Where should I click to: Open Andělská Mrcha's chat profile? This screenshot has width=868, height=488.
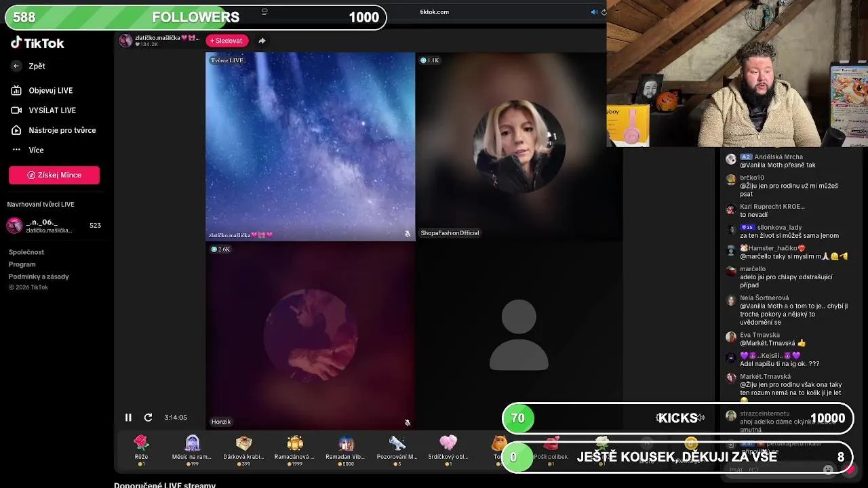click(778, 157)
